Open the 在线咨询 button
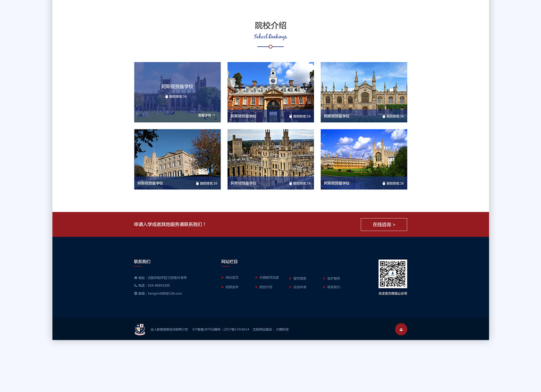541x392 pixels. pyautogui.click(x=383, y=224)
